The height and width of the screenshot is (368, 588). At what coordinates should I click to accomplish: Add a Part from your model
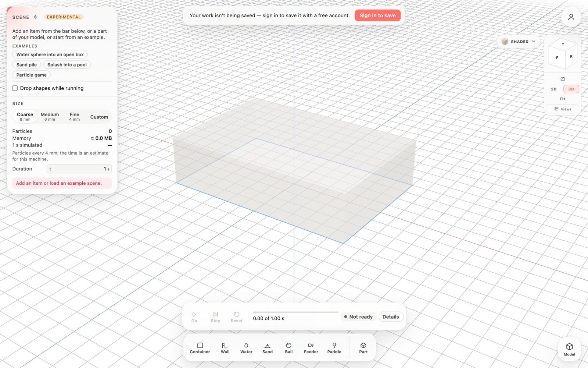point(363,348)
